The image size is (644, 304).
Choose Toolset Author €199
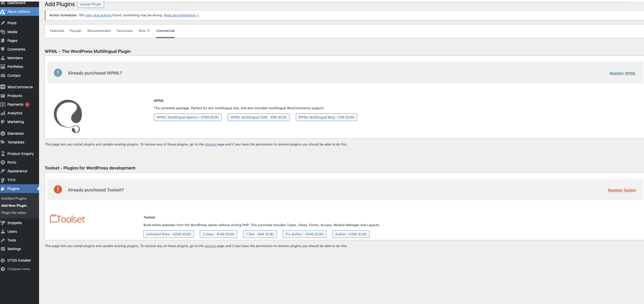351,234
